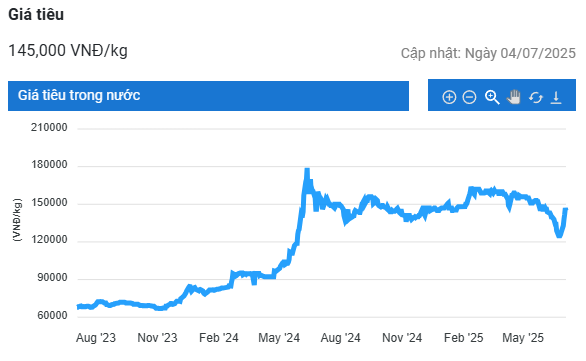Click the Feb '25 x-axis label

(x=463, y=338)
